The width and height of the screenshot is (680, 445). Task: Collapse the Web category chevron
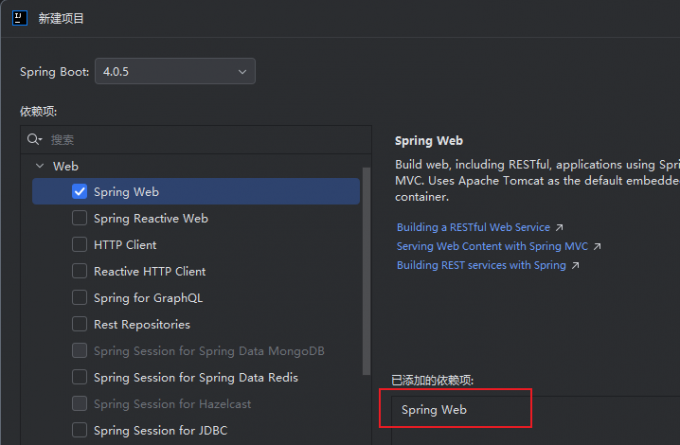(40, 166)
